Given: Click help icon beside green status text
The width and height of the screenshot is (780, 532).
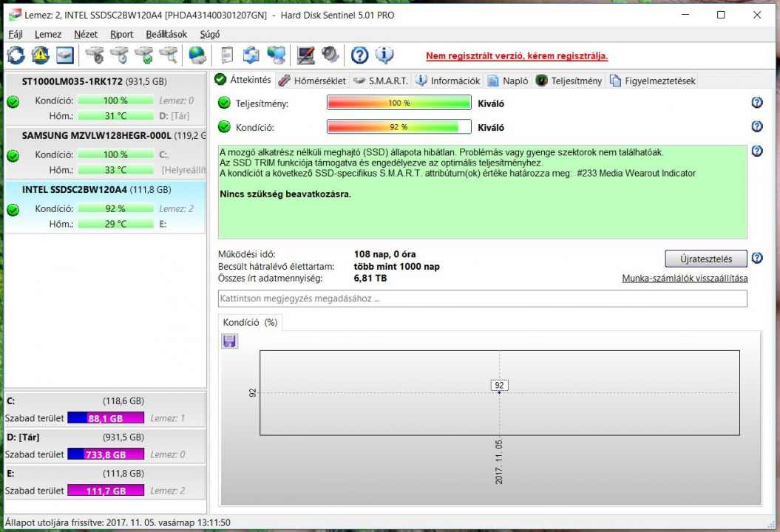Looking at the screenshot, I should (x=756, y=151).
